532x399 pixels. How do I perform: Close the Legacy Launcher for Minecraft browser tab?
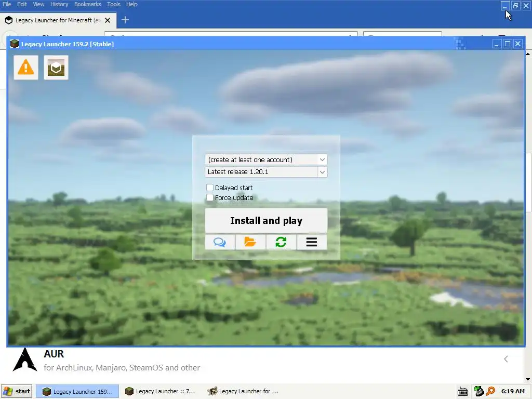(x=108, y=20)
